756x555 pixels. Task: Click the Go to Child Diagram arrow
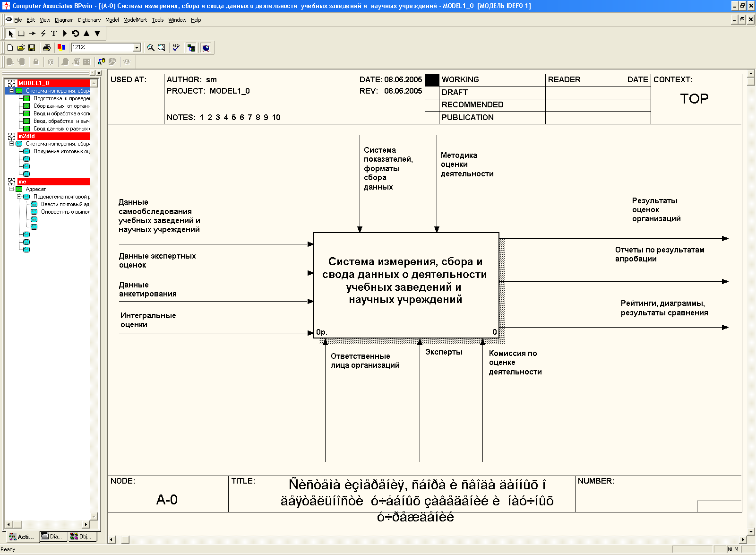(x=97, y=34)
